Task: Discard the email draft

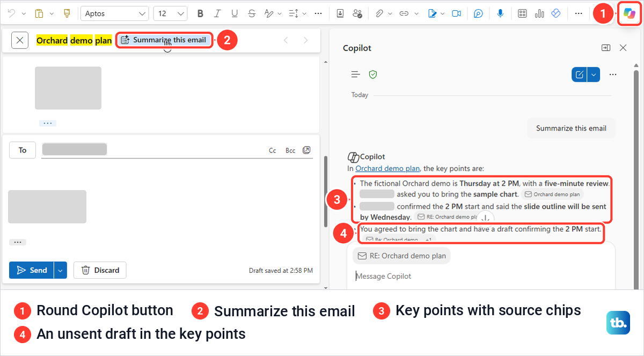Action: tap(100, 270)
